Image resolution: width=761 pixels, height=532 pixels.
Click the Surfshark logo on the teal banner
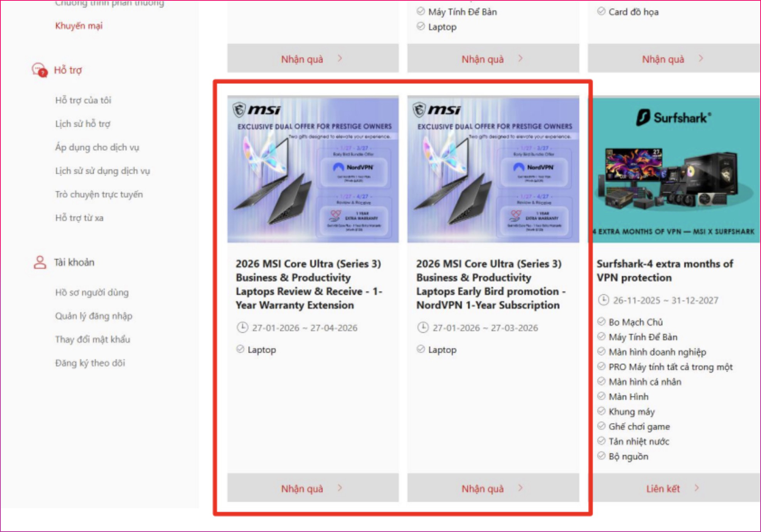[673, 117]
